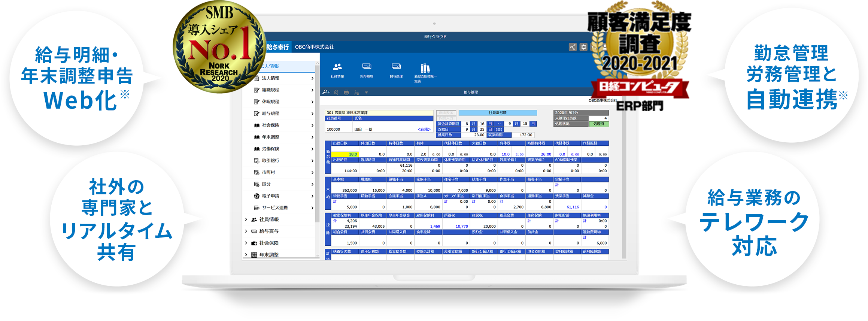This screenshot has width=868, height=321.
Task: Click the sidebar scrollbar down arrow
Action: coord(317,255)
